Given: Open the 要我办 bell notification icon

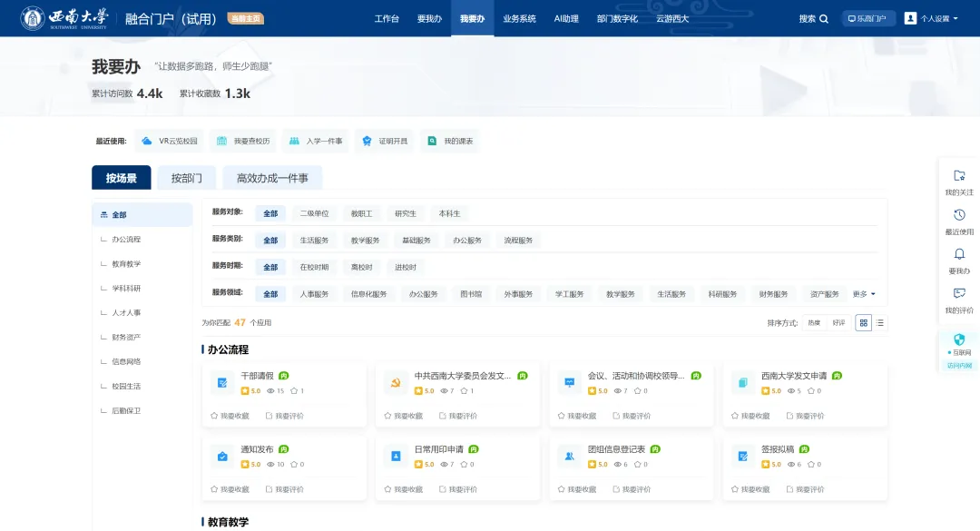Looking at the screenshot, I should coord(959,254).
